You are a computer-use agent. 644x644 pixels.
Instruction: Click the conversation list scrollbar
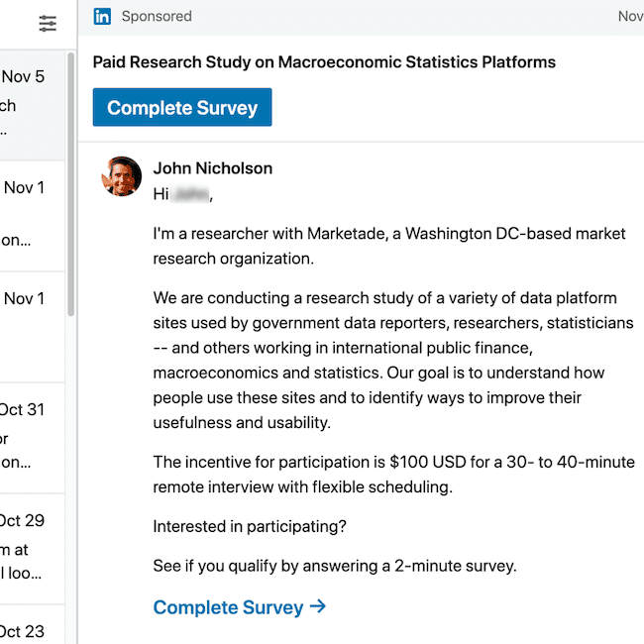pos(71,184)
